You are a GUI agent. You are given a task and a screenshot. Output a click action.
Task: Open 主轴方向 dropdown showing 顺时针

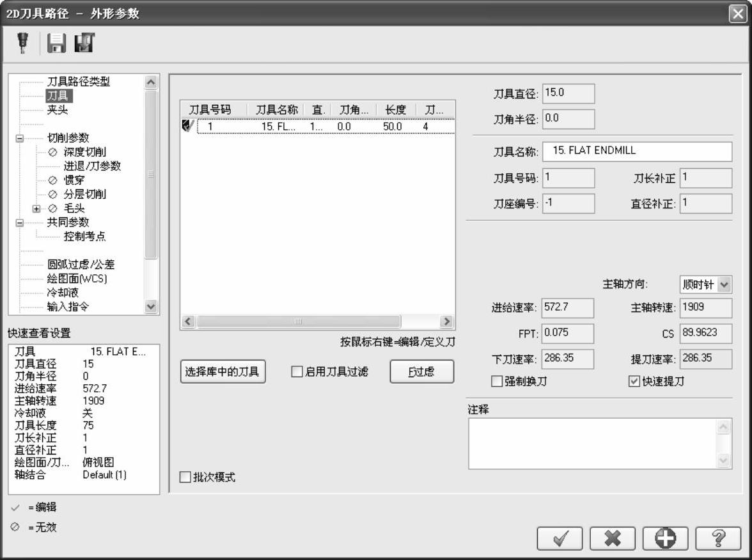pos(724,284)
